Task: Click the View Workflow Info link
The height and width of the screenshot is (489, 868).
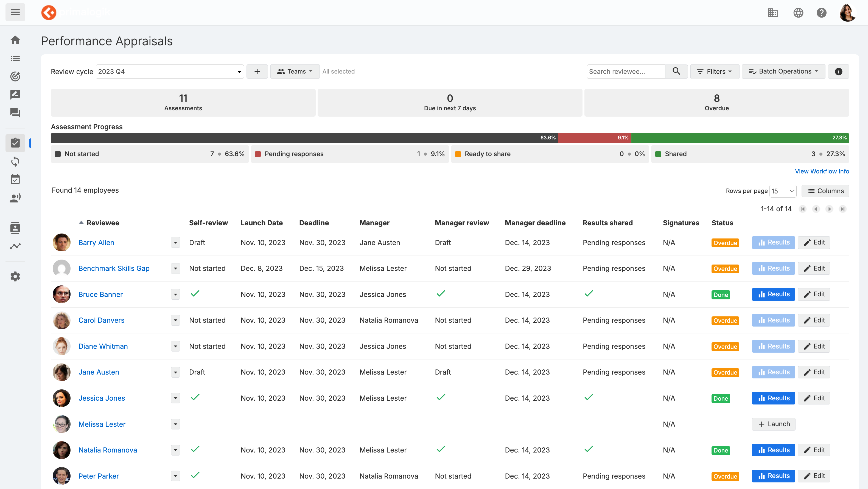Action: 822,171
